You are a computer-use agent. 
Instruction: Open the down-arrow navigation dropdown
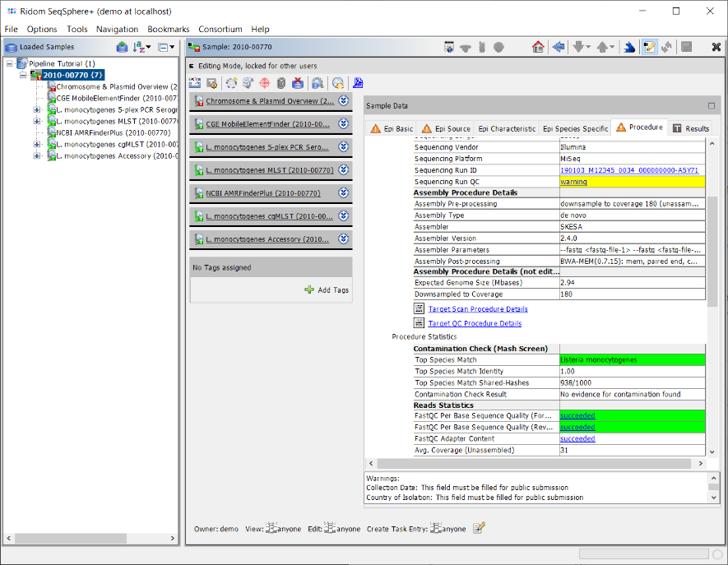[x=581, y=47]
